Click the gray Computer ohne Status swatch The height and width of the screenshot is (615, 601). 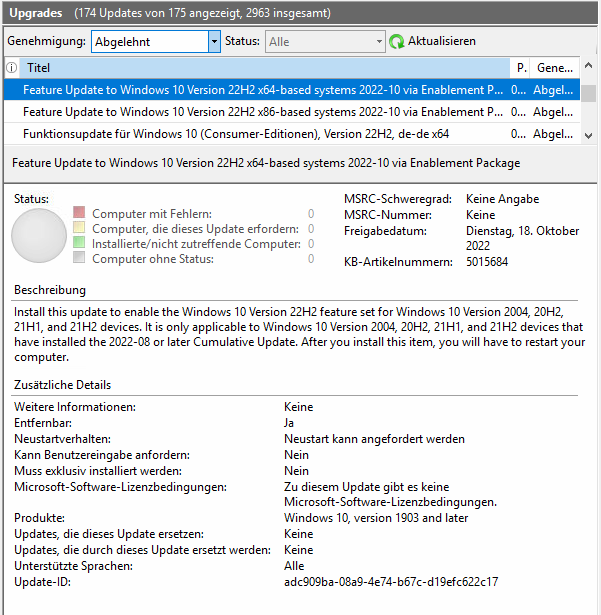click(79, 257)
